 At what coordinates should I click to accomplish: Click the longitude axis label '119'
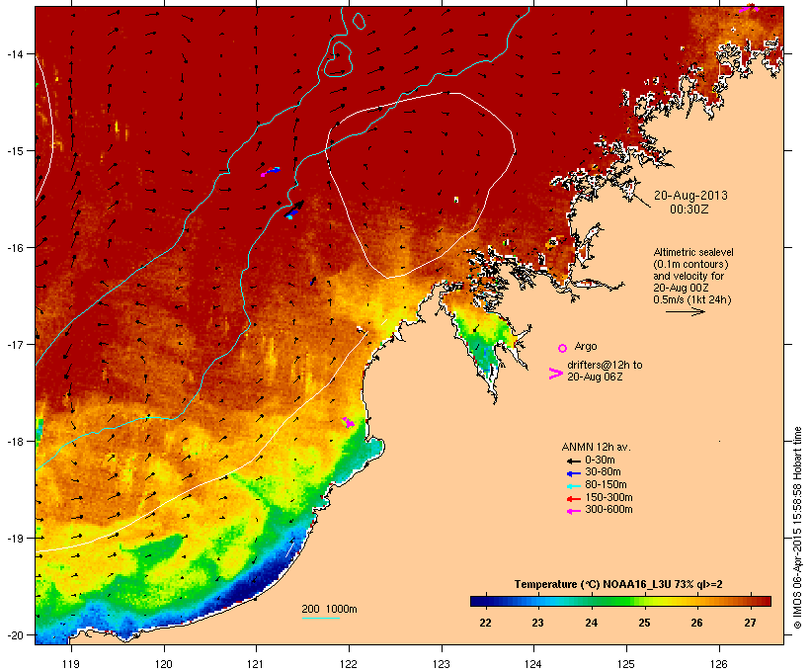[71, 664]
